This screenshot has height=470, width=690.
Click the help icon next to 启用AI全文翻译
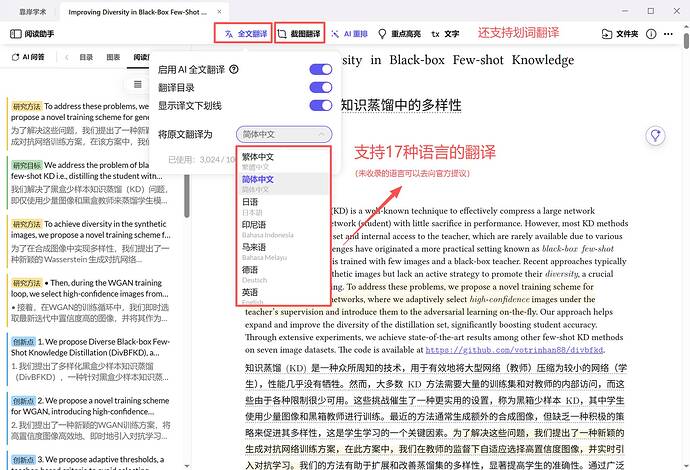click(234, 69)
